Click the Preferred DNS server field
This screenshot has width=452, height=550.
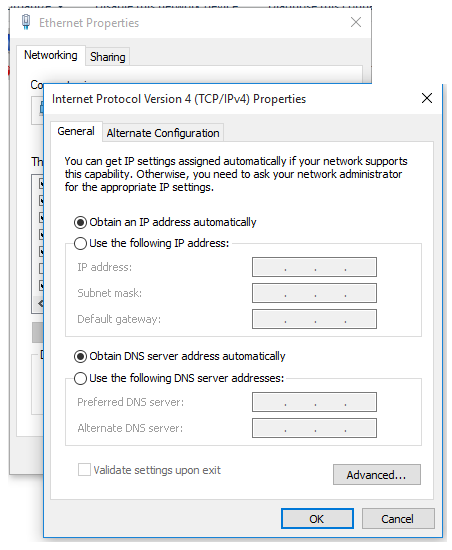(x=314, y=402)
